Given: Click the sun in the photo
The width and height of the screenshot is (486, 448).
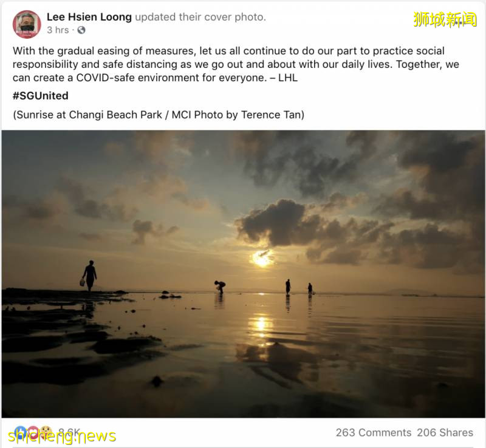Looking at the screenshot, I should [x=262, y=258].
